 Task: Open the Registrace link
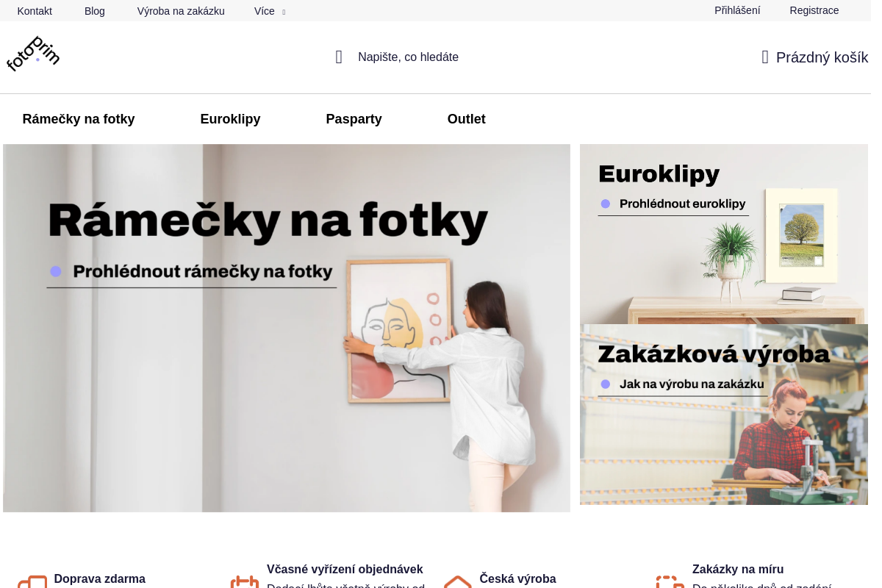814,10
